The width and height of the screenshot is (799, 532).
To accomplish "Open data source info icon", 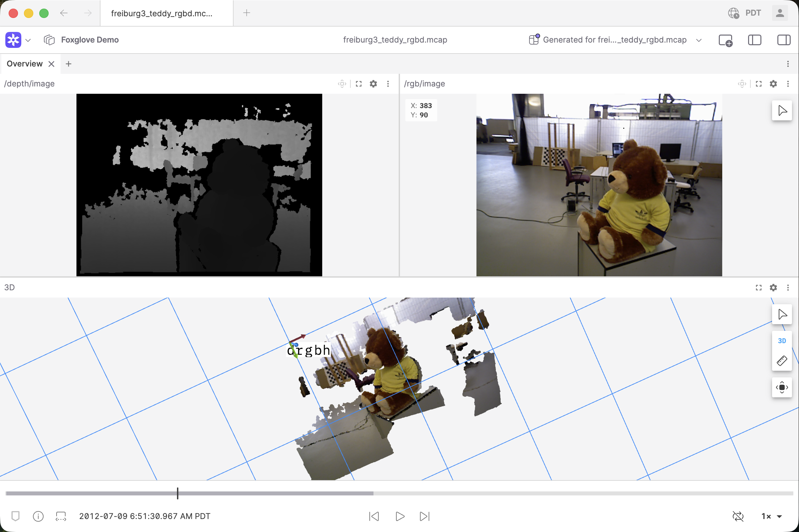I will tap(38, 516).
